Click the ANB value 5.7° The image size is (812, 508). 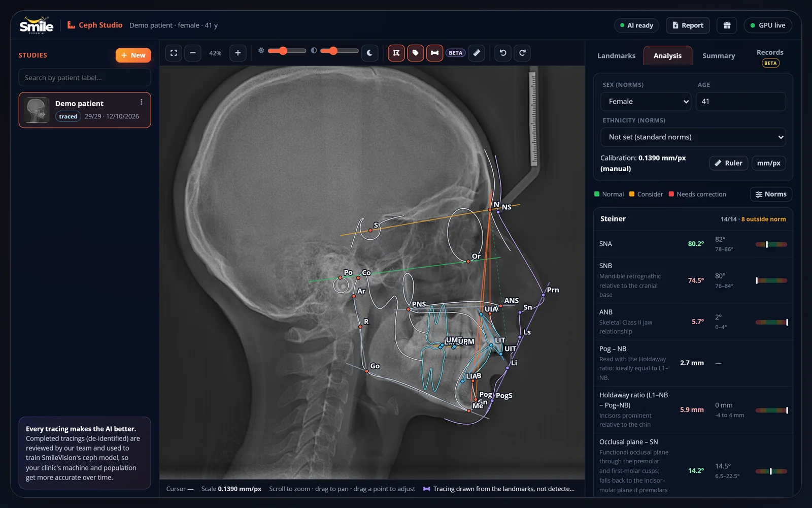[x=697, y=322]
